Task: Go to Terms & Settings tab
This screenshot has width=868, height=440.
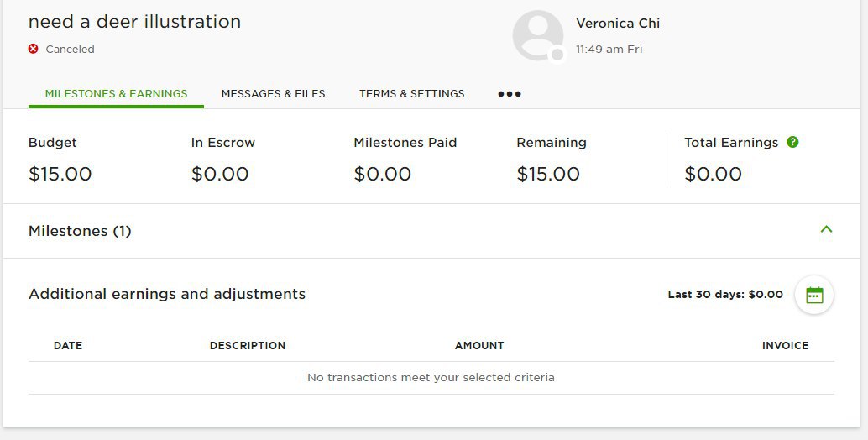Action: (x=411, y=94)
